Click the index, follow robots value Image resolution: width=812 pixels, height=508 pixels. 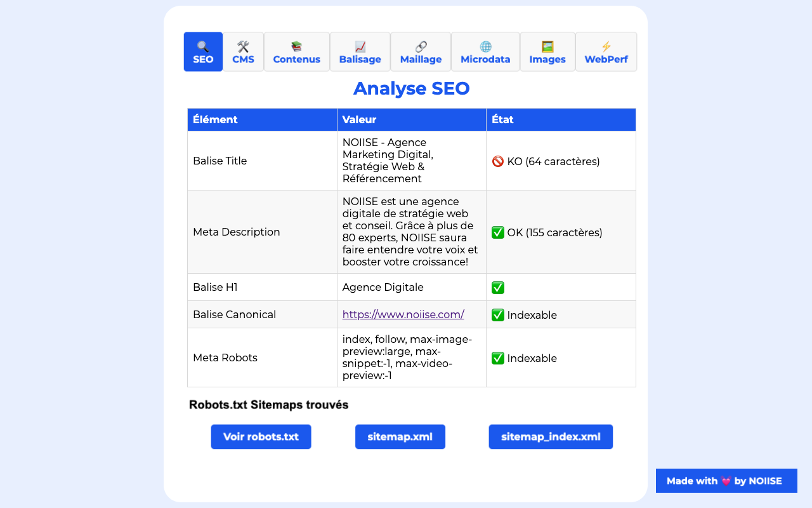[407, 358]
